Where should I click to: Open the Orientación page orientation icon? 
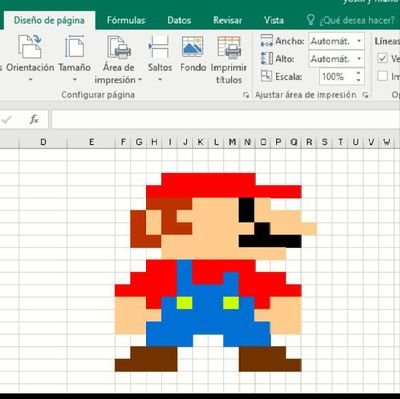click(30, 47)
